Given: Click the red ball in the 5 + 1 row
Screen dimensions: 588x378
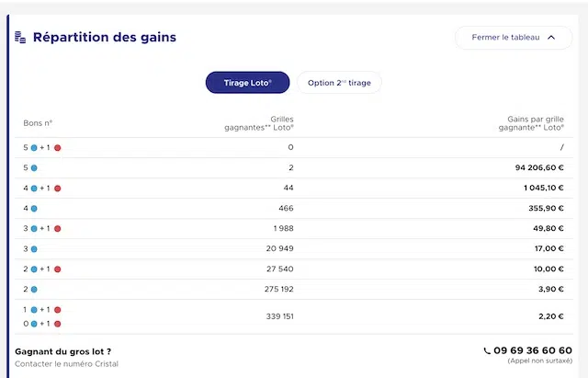Looking at the screenshot, I should [57, 148].
